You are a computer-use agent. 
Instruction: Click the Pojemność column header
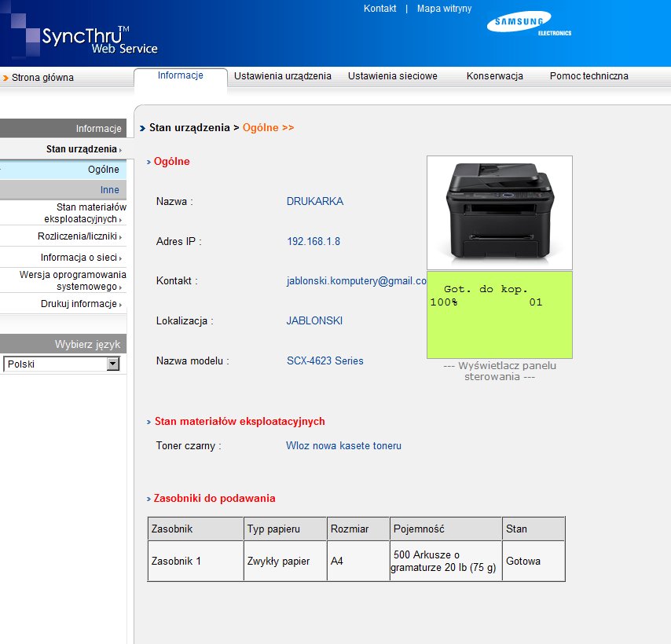446,529
